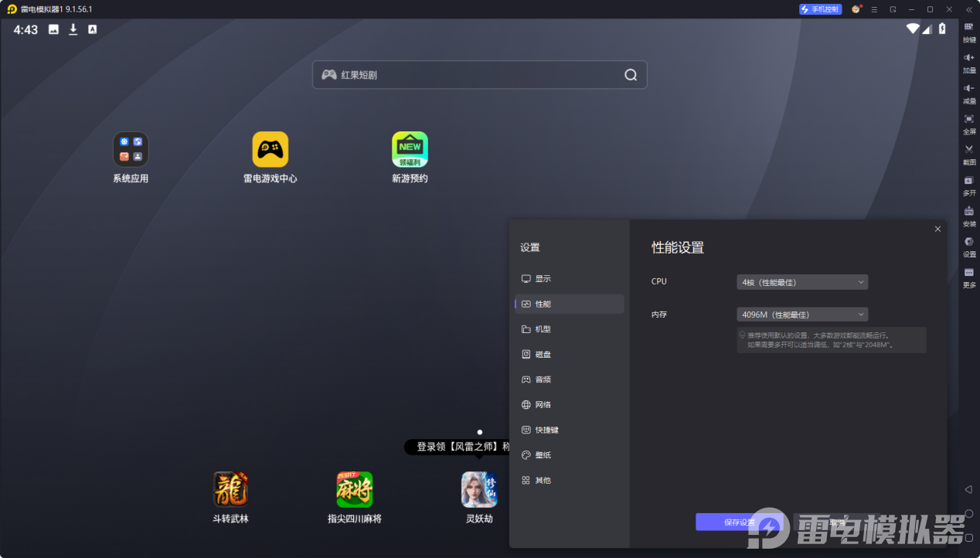Collapse the right sidebar with double-chevron

969,9
